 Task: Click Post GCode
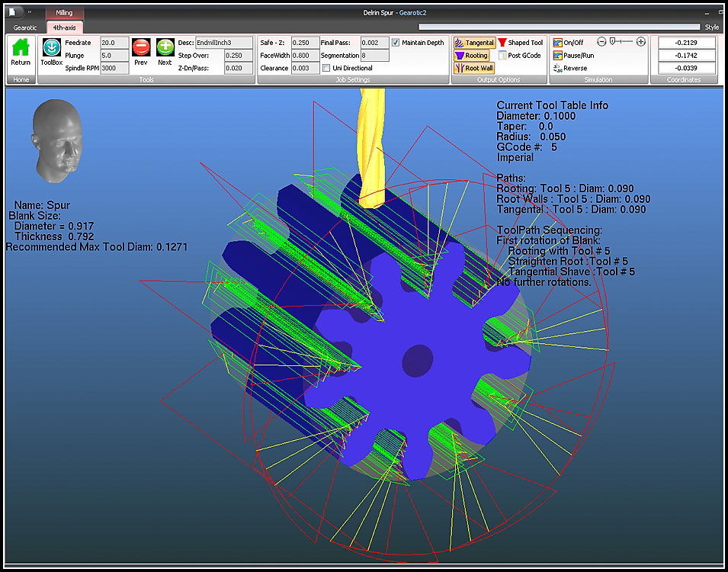520,56
